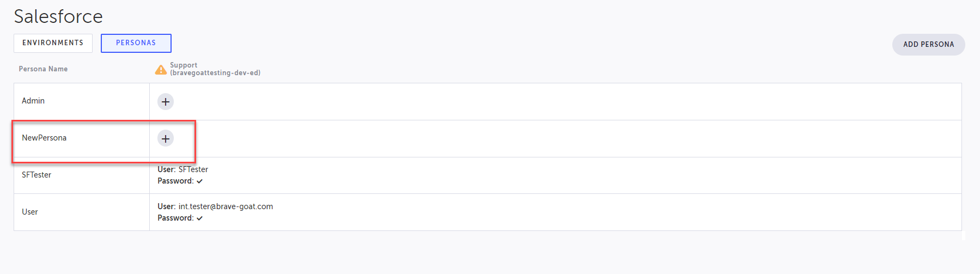
Task: Click the SFTester username value
Action: click(193, 169)
